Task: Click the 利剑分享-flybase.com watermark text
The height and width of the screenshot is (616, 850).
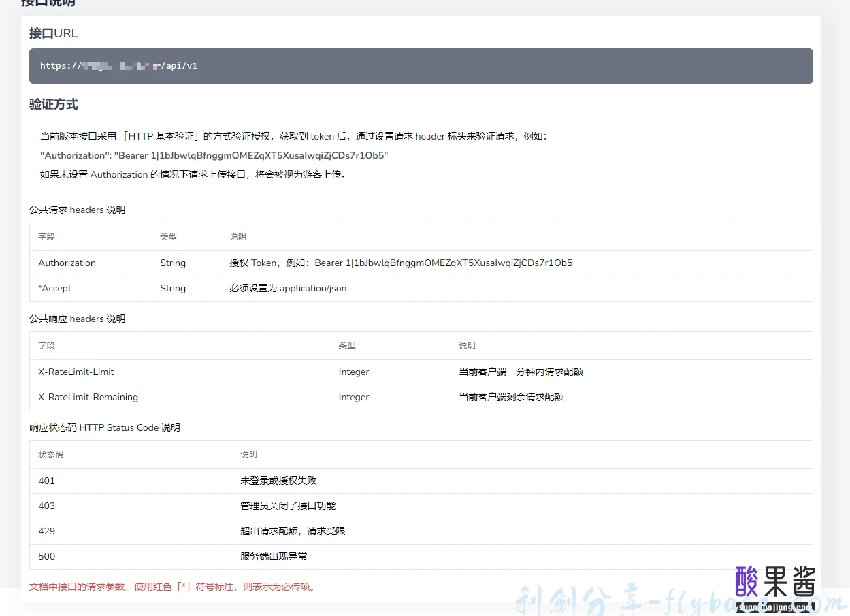Action: click(x=612, y=599)
